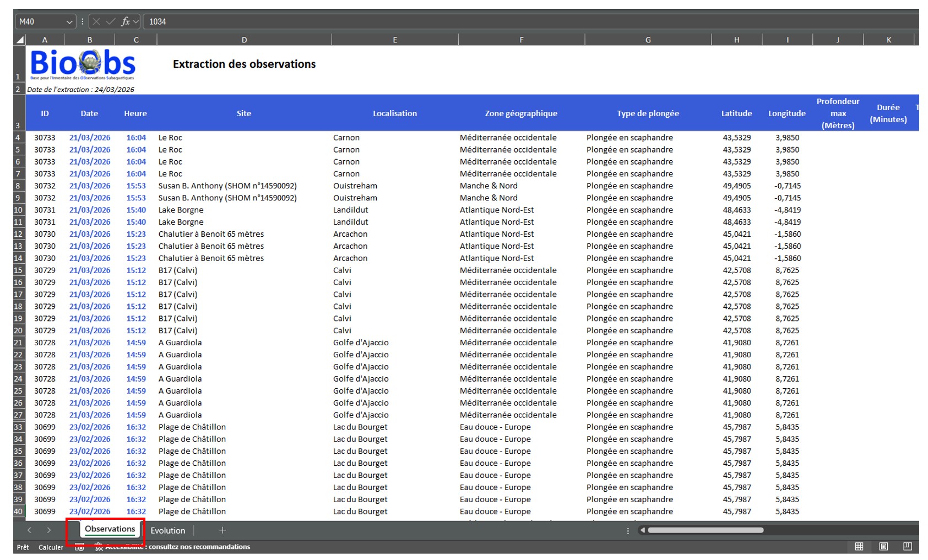Open the Name Box dropdown arrow

click(x=69, y=21)
